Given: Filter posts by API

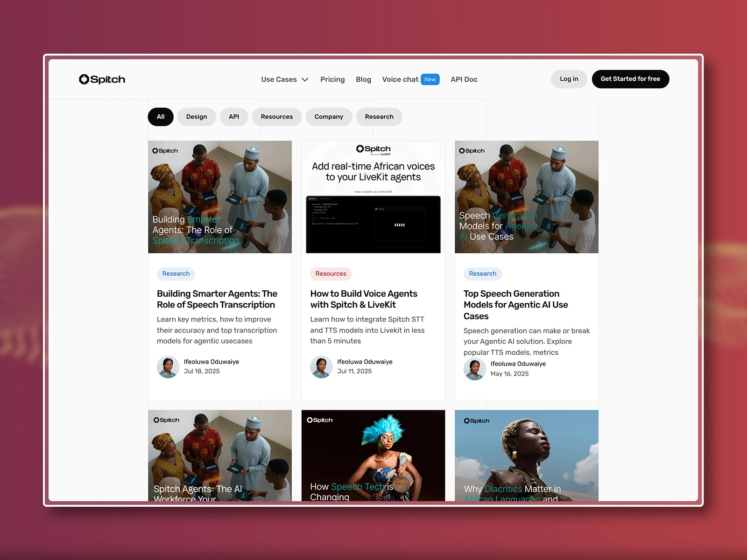Looking at the screenshot, I should point(234,117).
